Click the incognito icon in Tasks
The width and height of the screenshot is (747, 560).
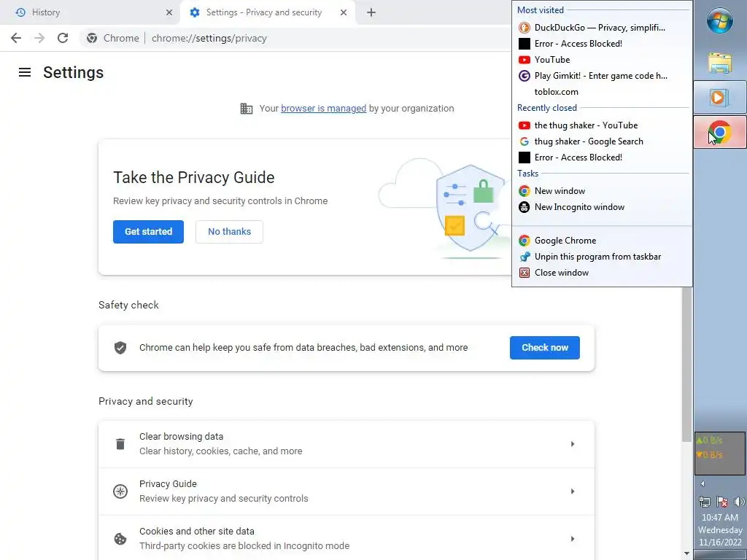(x=524, y=207)
